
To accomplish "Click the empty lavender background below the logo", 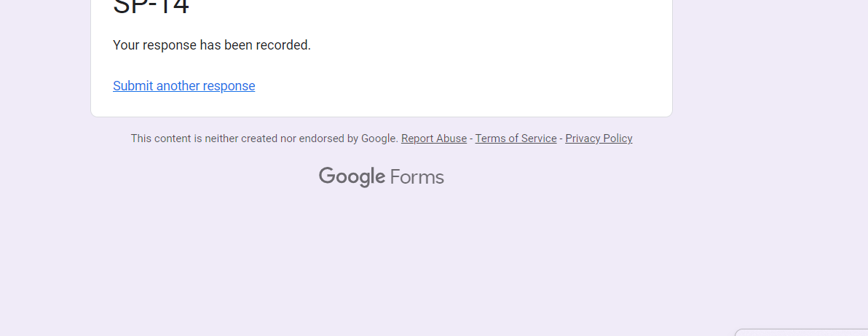I will click(x=381, y=255).
